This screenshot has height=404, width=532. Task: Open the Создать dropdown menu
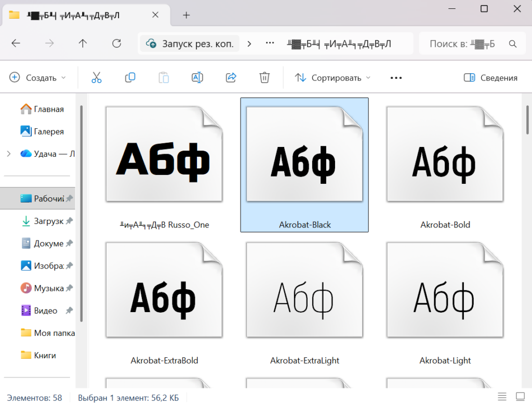tap(38, 78)
